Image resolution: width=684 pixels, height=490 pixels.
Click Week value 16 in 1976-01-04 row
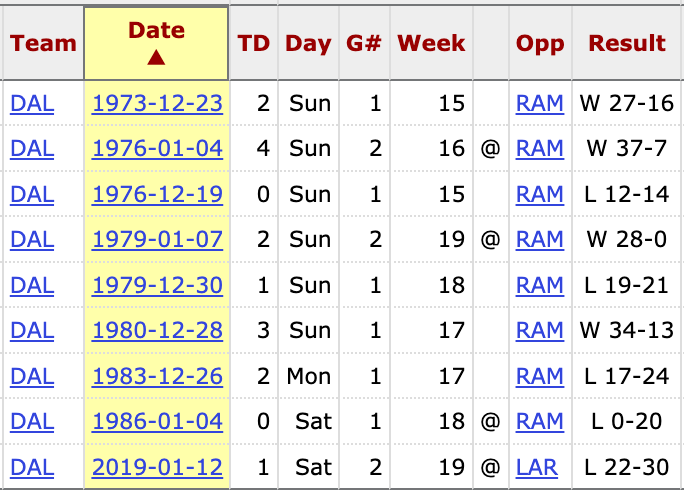(x=451, y=148)
